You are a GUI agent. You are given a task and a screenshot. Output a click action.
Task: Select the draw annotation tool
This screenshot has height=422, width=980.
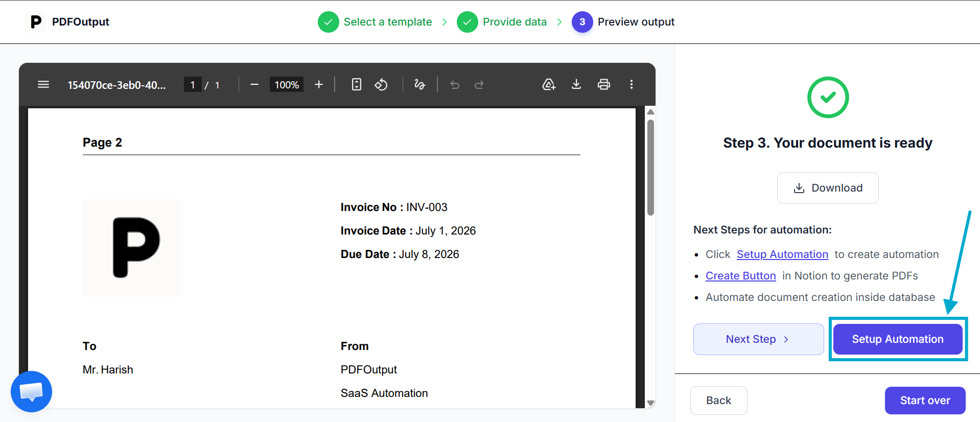(x=419, y=84)
